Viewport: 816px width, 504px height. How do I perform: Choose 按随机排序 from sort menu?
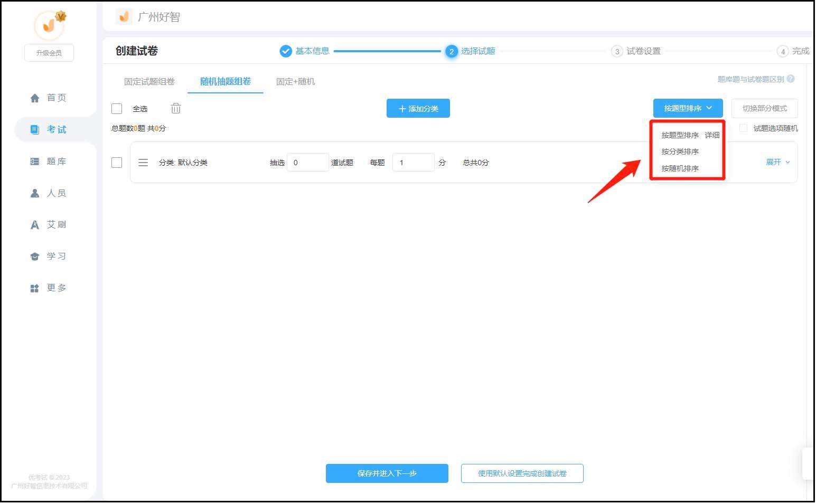pos(680,168)
